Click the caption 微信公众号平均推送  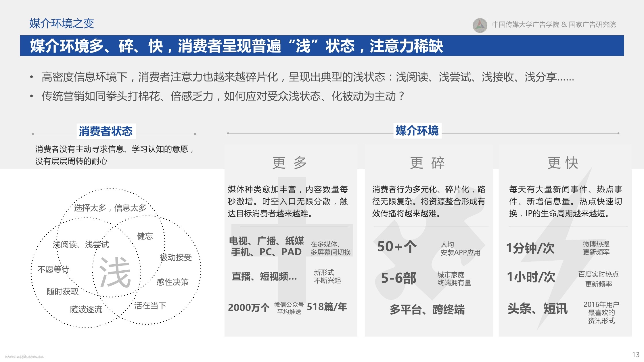[289, 308]
